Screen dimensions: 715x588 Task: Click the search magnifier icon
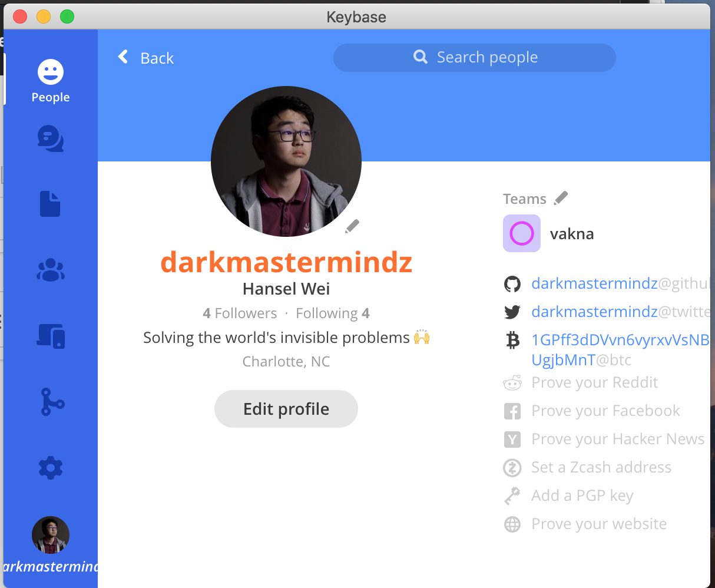(421, 57)
